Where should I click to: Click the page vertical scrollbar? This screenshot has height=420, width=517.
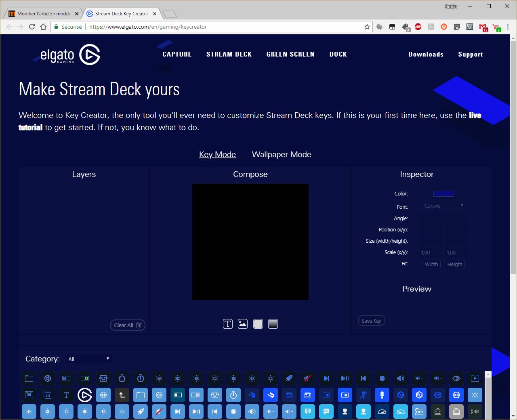513,157
